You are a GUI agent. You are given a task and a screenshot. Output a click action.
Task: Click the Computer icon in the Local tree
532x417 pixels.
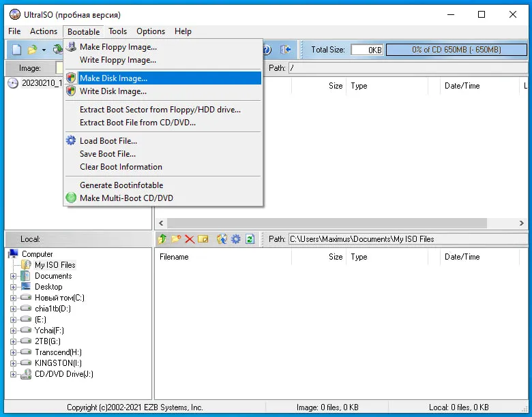(x=13, y=254)
